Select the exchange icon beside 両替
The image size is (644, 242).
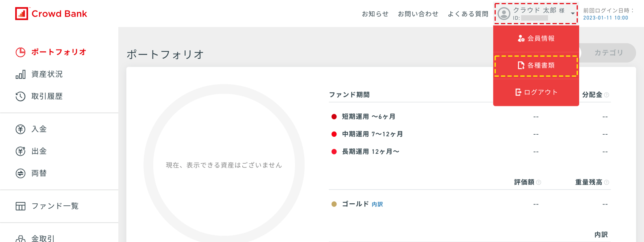20,173
